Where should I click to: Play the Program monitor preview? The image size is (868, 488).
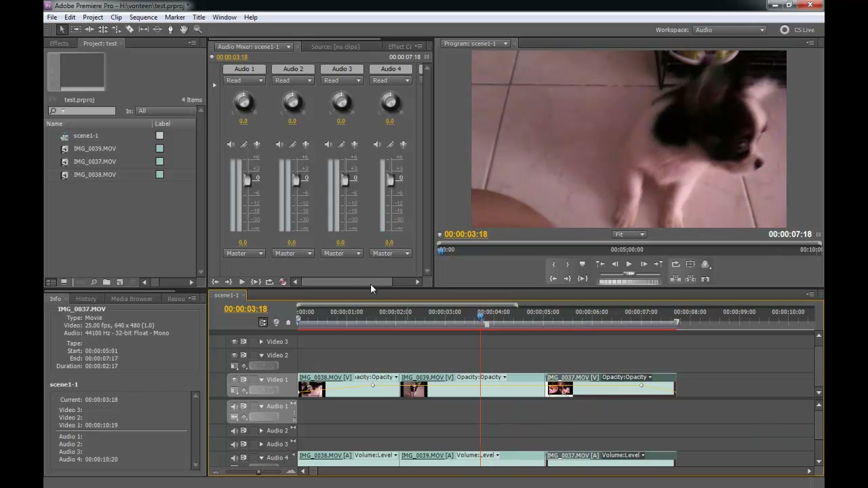click(x=629, y=264)
